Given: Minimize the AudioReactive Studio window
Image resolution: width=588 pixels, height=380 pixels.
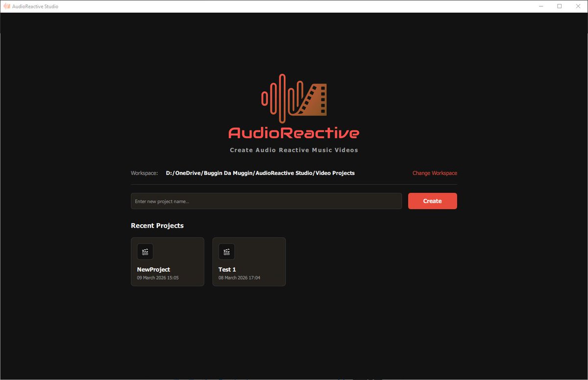Looking at the screenshot, I should [x=541, y=6].
